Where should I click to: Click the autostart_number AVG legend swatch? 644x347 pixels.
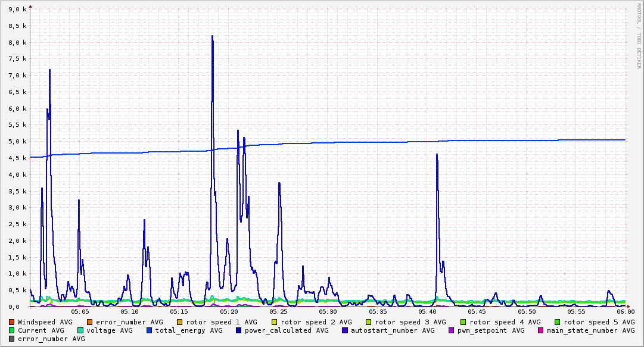click(x=344, y=330)
